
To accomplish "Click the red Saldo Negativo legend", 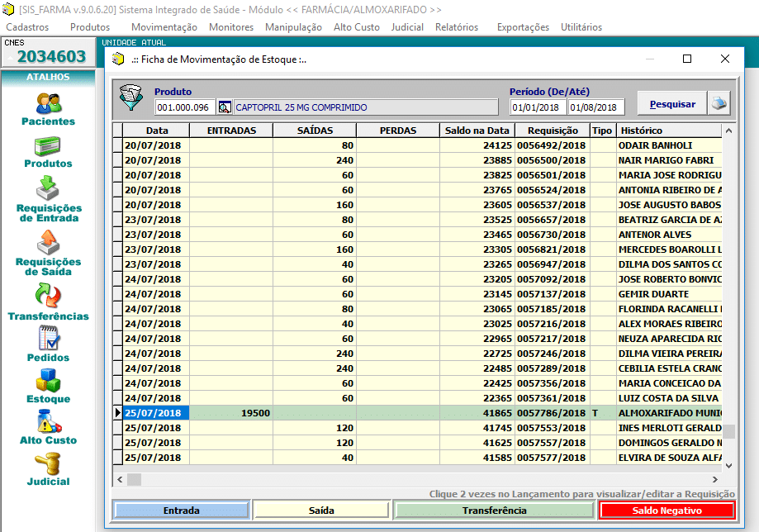I will point(666,511).
